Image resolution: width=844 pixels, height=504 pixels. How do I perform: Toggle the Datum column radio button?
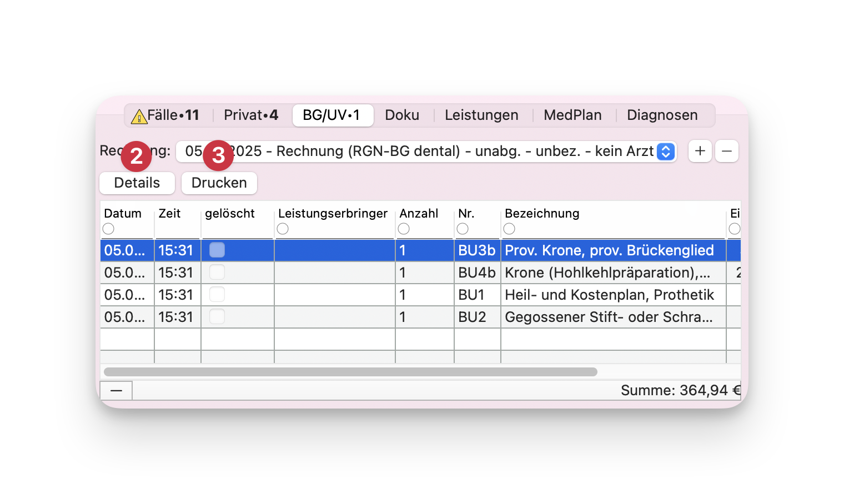[x=108, y=229]
